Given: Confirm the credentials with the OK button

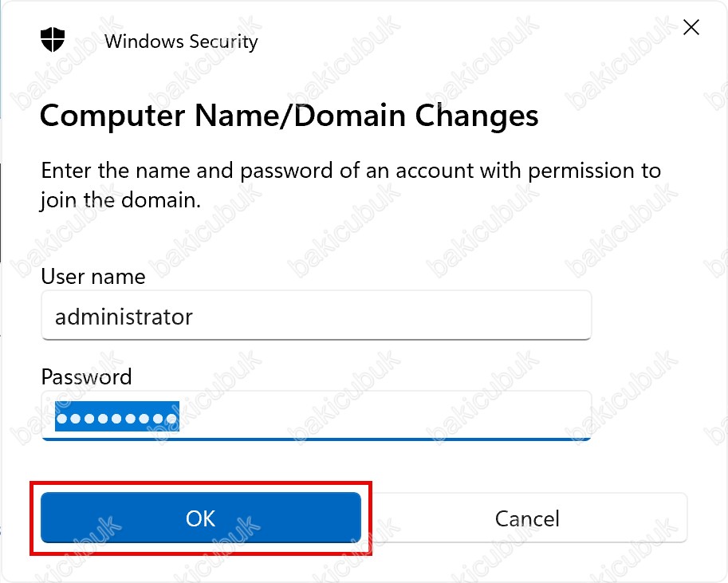Looking at the screenshot, I should (x=201, y=518).
